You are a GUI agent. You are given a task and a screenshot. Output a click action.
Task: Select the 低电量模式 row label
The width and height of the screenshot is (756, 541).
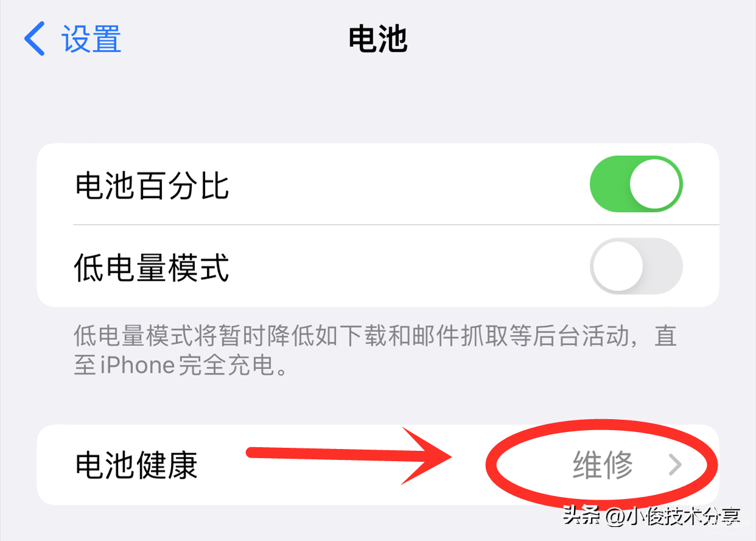click(152, 267)
